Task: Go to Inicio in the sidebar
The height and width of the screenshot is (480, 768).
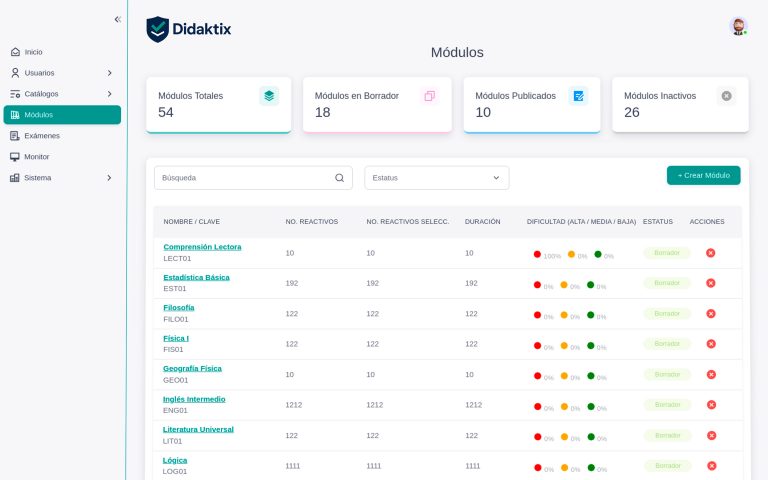Action: [33, 52]
